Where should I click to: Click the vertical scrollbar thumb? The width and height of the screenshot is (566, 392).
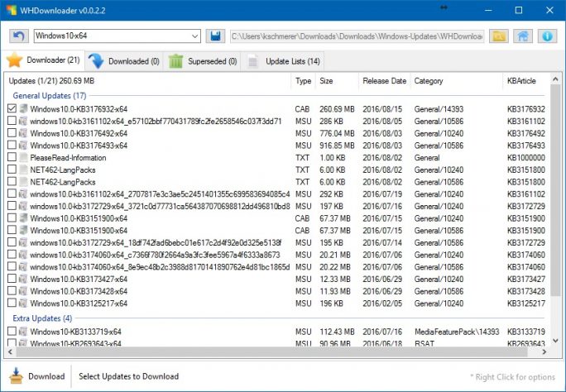pos(555,190)
